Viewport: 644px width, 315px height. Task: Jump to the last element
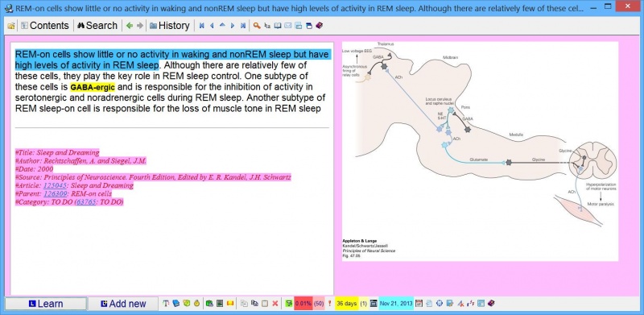[243, 26]
